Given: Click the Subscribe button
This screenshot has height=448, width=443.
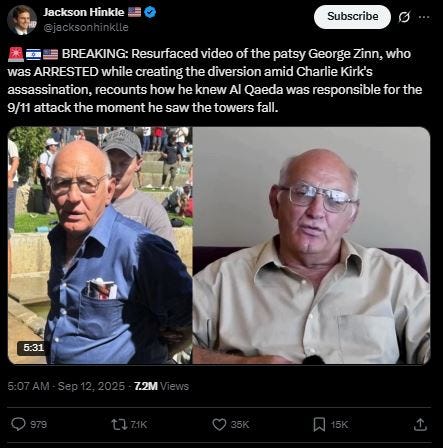Looking at the screenshot, I should coord(352,16).
